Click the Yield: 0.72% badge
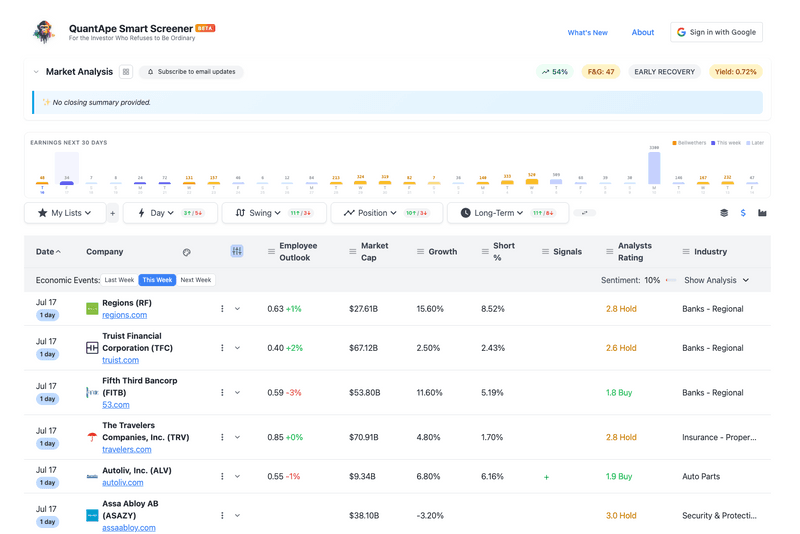 click(x=735, y=72)
